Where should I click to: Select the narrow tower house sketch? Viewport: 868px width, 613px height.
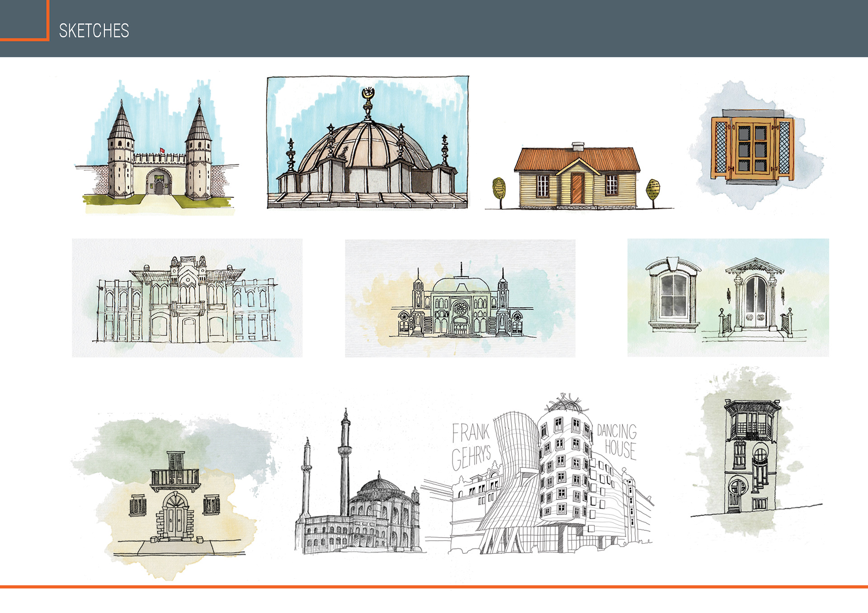tap(750, 456)
